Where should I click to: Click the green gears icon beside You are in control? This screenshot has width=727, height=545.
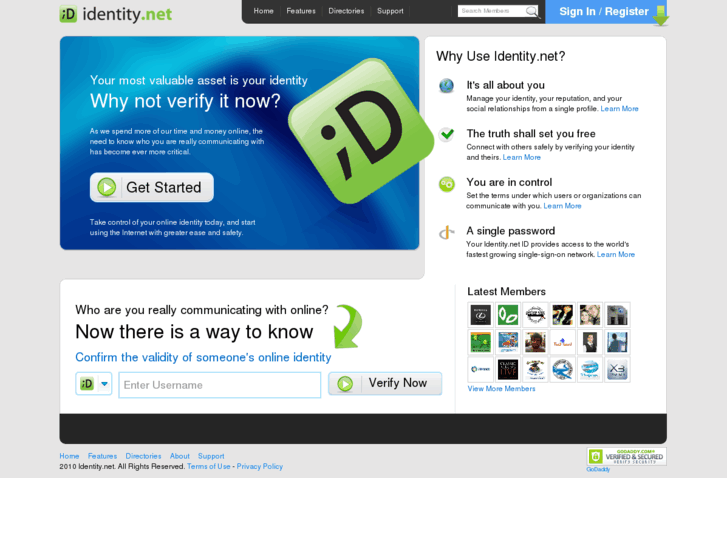coord(447,184)
